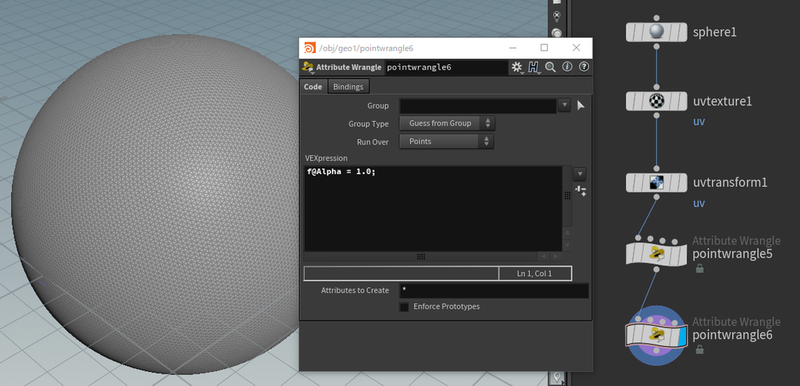Click the round viewport display icon below bulb
This screenshot has height=386, width=800.
click(x=557, y=33)
